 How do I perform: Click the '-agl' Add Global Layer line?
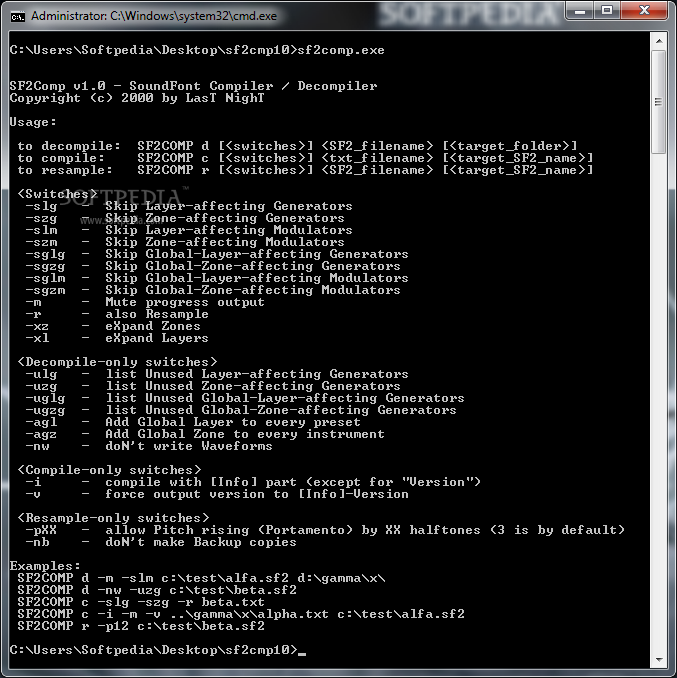193,422
